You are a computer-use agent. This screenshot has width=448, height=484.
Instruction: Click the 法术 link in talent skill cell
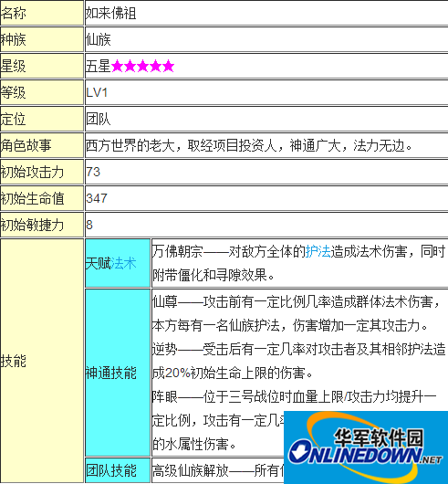click(123, 263)
